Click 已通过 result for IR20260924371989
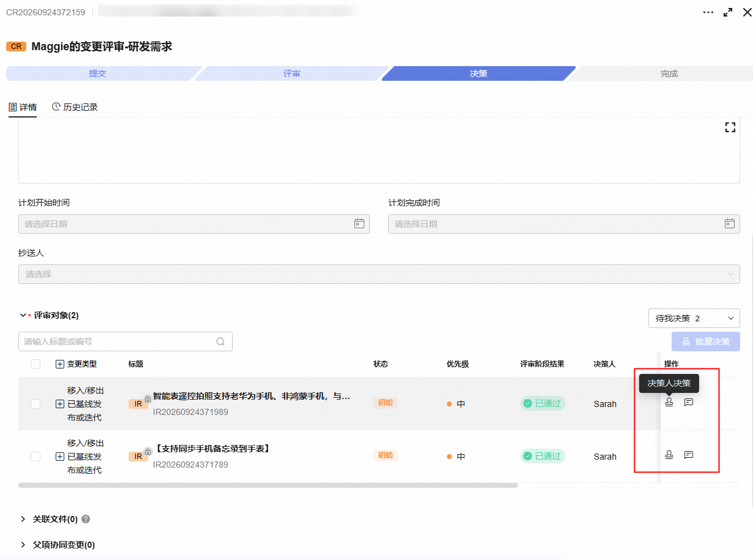This screenshot has height=560, width=753. pyautogui.click(x=543, y=403)
